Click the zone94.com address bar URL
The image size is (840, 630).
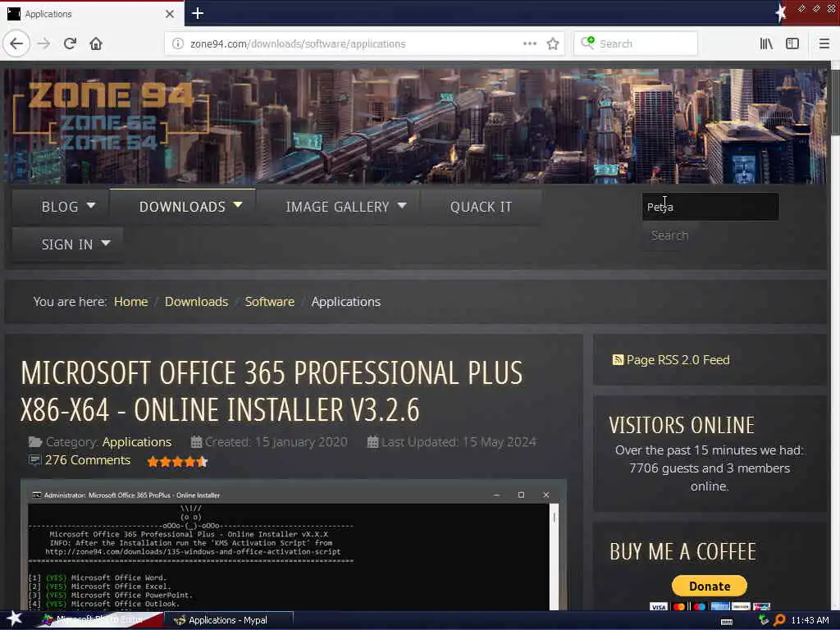pos(298,44)
